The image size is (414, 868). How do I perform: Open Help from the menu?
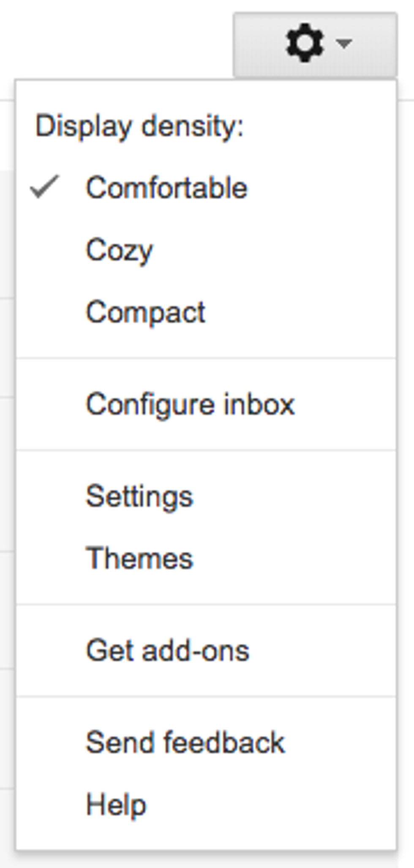pyautogui.click(x=116, y=804)
